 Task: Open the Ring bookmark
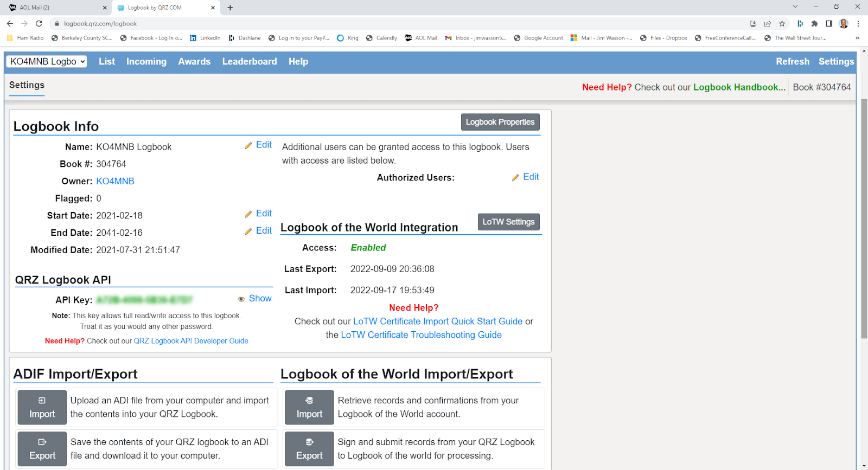[348, 38]
